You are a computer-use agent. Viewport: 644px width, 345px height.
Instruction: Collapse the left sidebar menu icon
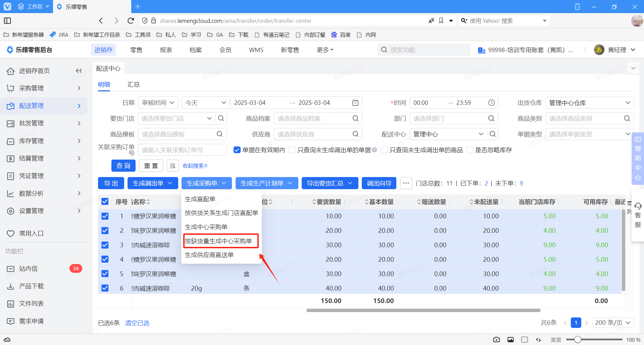(79, 71)
